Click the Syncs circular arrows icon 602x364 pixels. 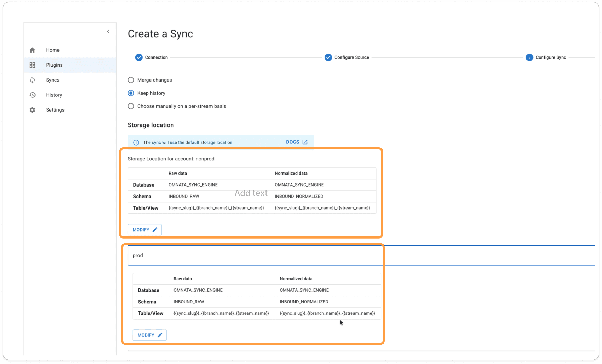coord(32,80)
